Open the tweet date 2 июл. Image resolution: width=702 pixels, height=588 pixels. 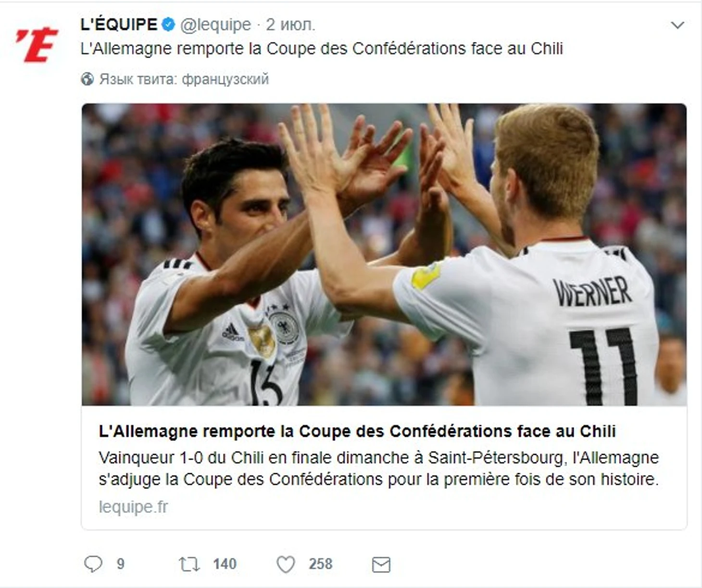(291, 25)
